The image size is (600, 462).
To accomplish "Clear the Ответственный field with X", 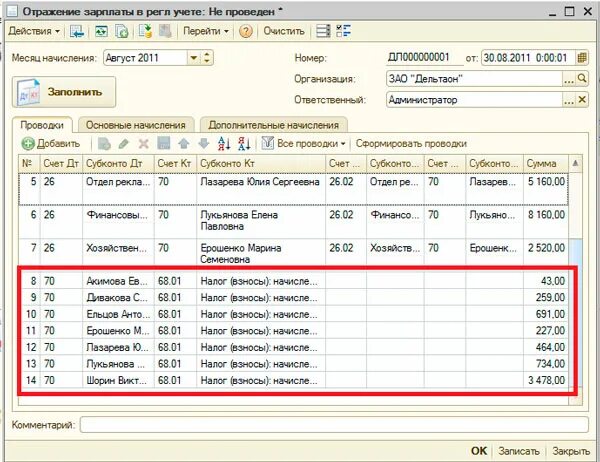I will (582, 100).
